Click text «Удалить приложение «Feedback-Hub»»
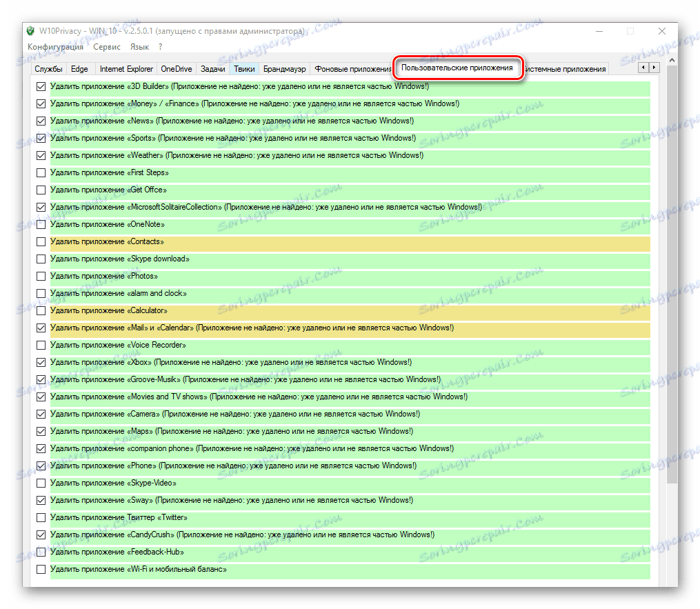This screenshot has width=700, height=609. point(117,552)
